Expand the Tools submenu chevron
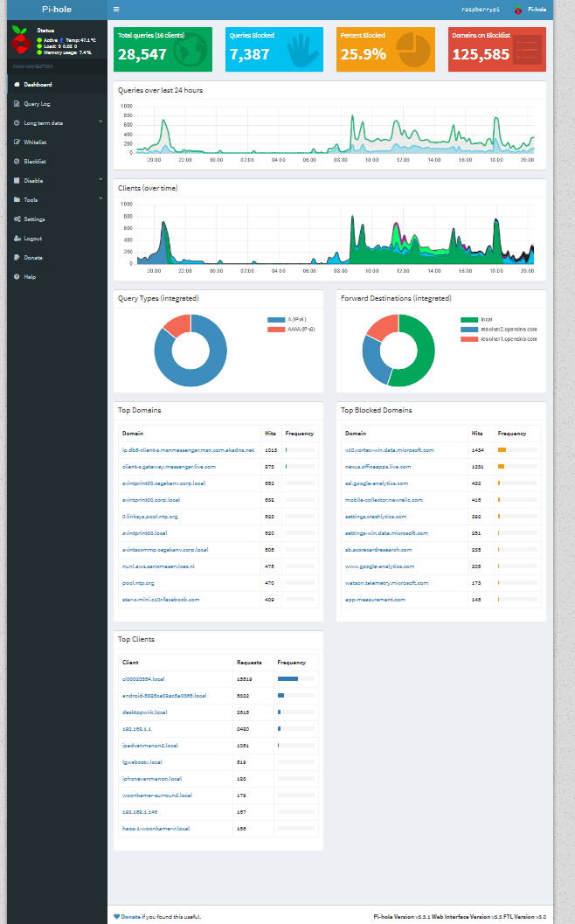 [100, 198]
